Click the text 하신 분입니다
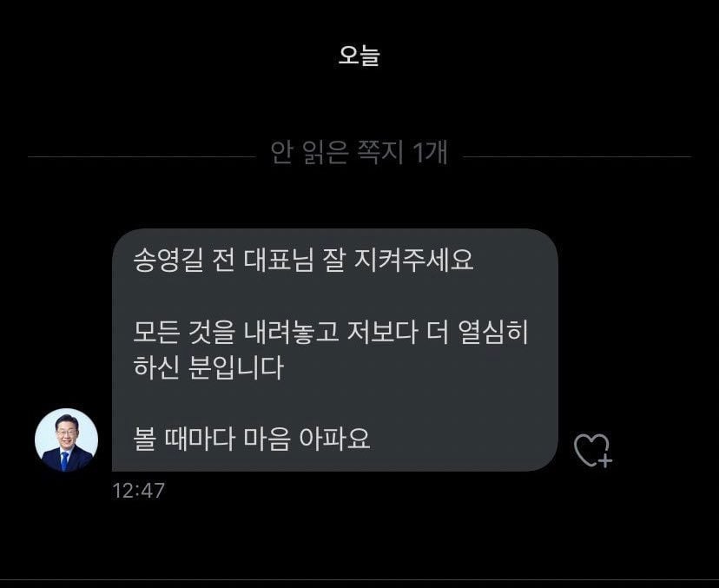This screenshot has height=588, width=719. (x=208, y=367)
